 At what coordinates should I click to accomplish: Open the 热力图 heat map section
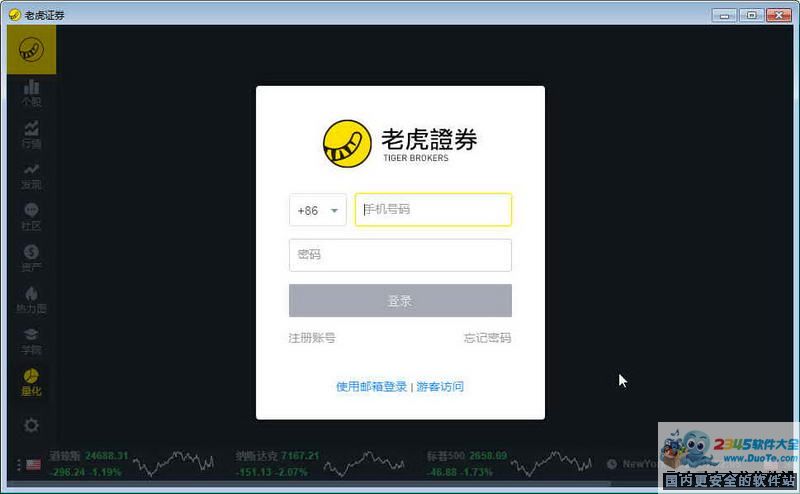coord(31,300)
